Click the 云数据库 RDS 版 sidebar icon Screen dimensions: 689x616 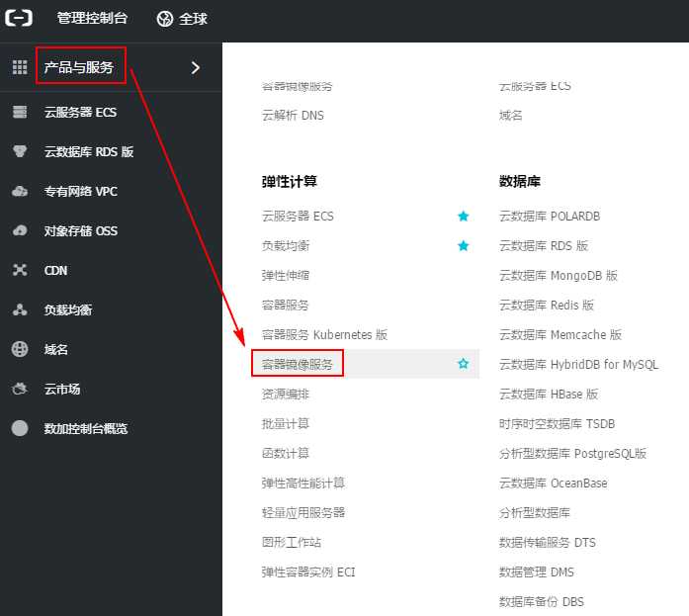20,151
